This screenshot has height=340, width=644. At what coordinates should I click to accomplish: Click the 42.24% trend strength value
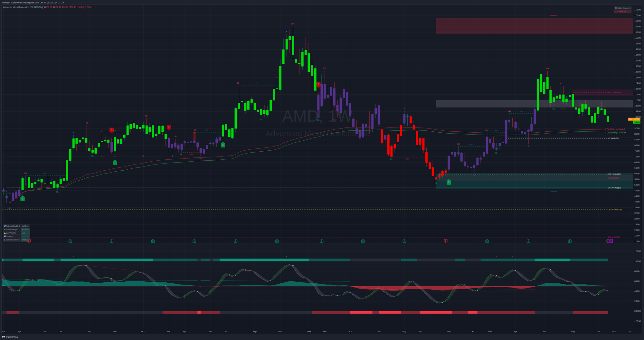(x=25, y=230)
